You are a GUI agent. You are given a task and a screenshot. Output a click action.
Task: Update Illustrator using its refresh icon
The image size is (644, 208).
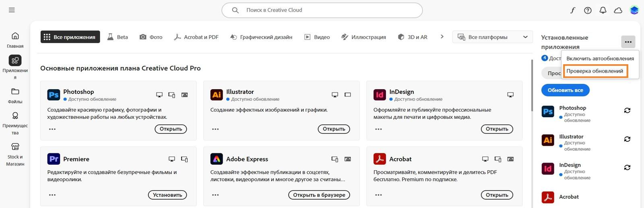(627, 139)
